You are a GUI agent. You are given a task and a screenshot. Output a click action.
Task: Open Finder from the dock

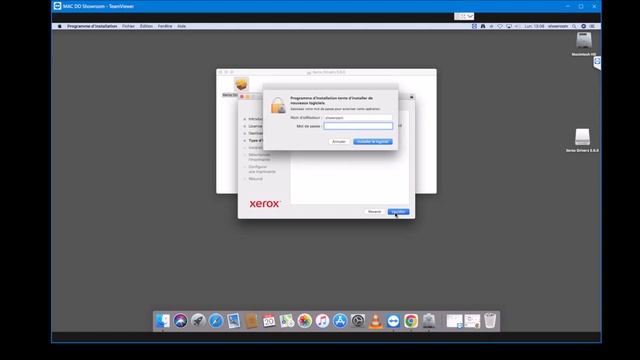[162, 321]
